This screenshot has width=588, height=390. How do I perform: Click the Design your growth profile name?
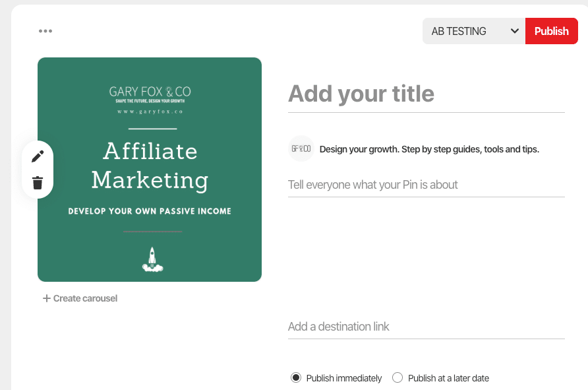429,149
